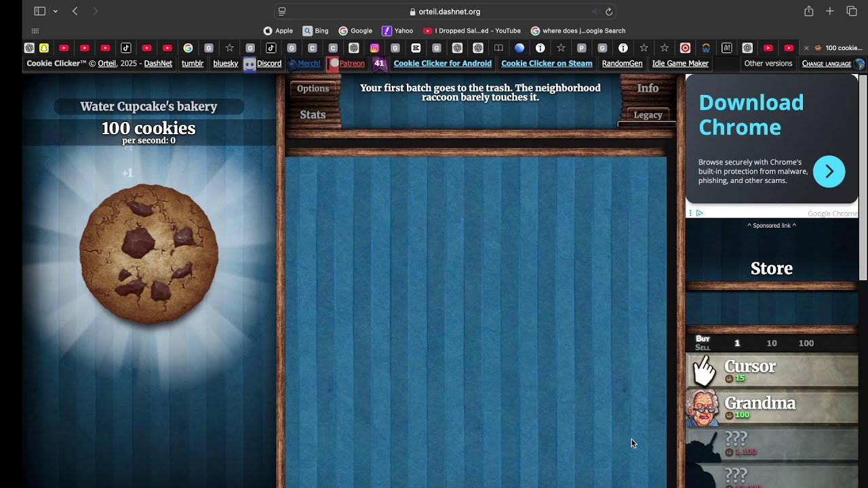Toggle the Safari sidebar icon
Screen dimensions: 868x488
point(40,12)
